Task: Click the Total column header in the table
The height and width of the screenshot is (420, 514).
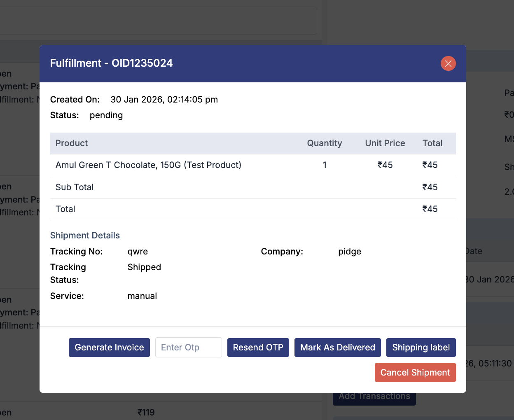Action: 432,143
